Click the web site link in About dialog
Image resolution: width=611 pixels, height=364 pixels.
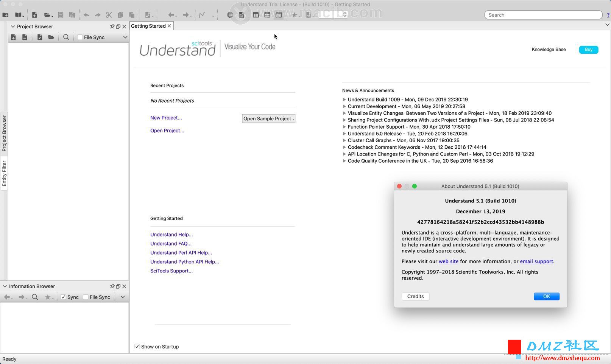pyautogui.click(x=449, y=261)
